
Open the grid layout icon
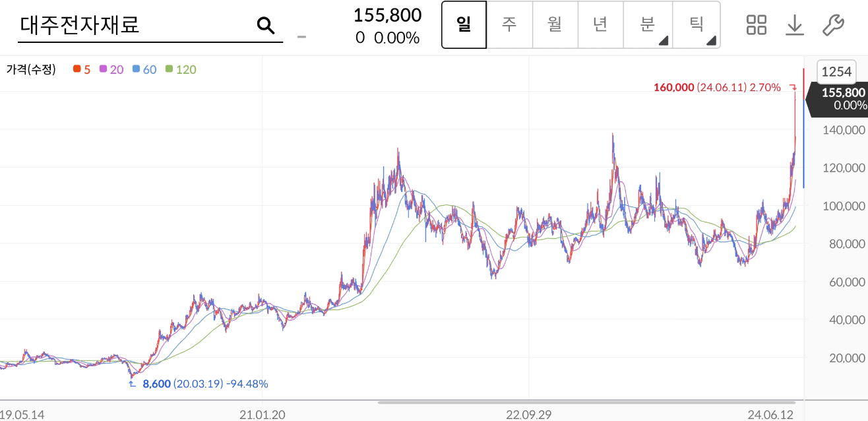point(757,25)
